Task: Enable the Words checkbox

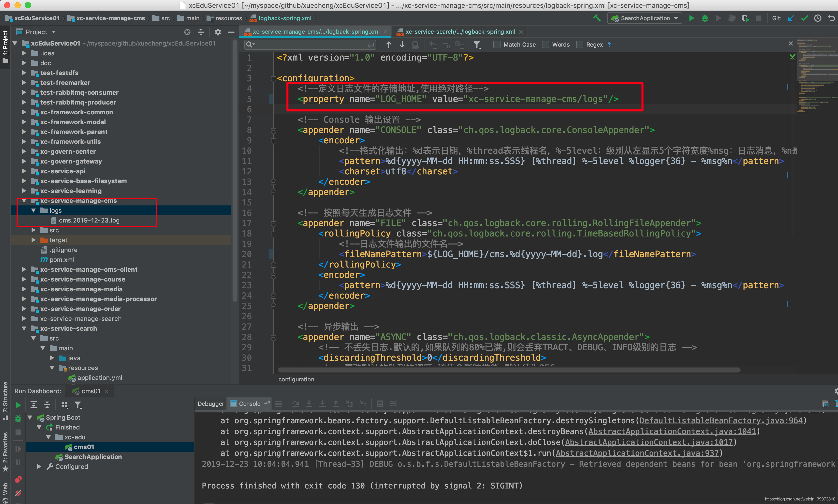Action: (546, 45)
